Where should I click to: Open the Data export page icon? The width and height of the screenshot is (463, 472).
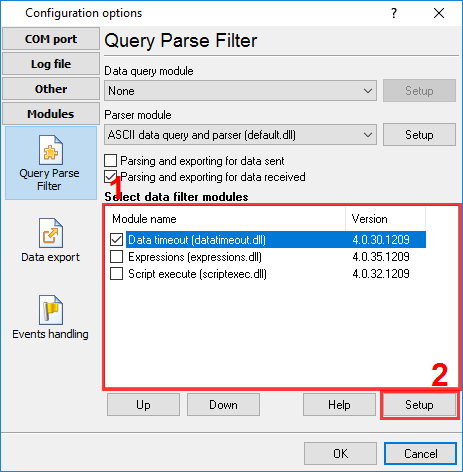[51, 240]
